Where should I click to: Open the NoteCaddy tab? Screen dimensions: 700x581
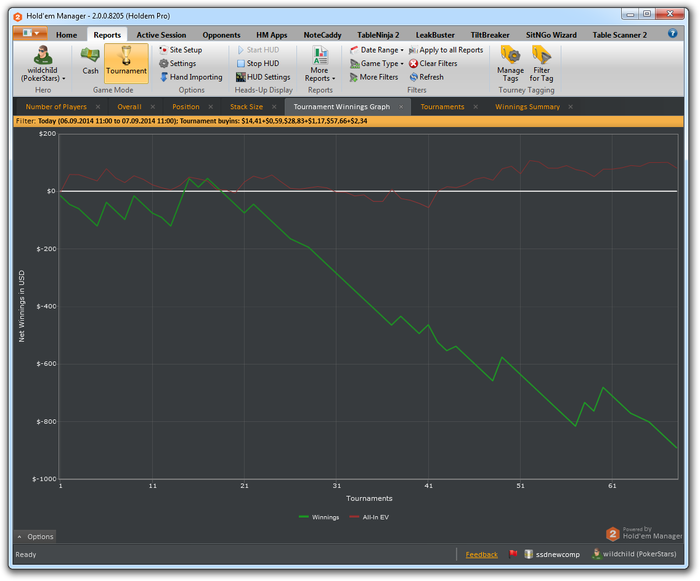(x=322, y=35)
